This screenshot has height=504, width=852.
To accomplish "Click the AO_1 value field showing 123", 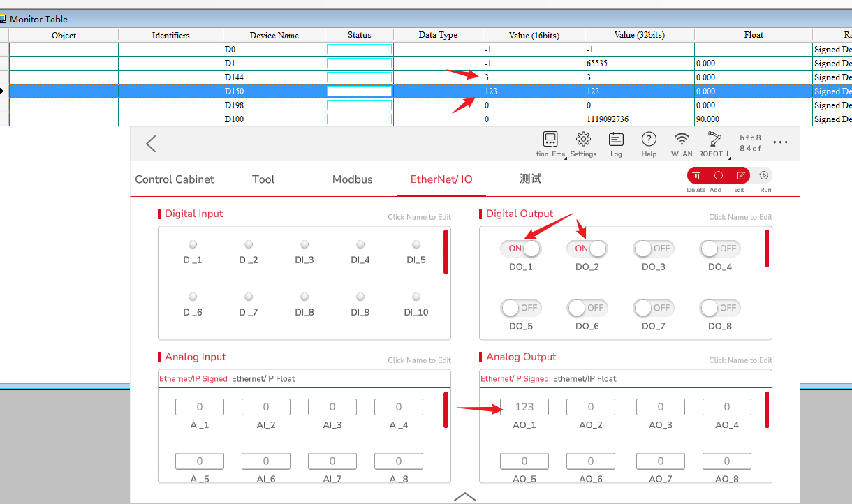I will click(524, 407).
